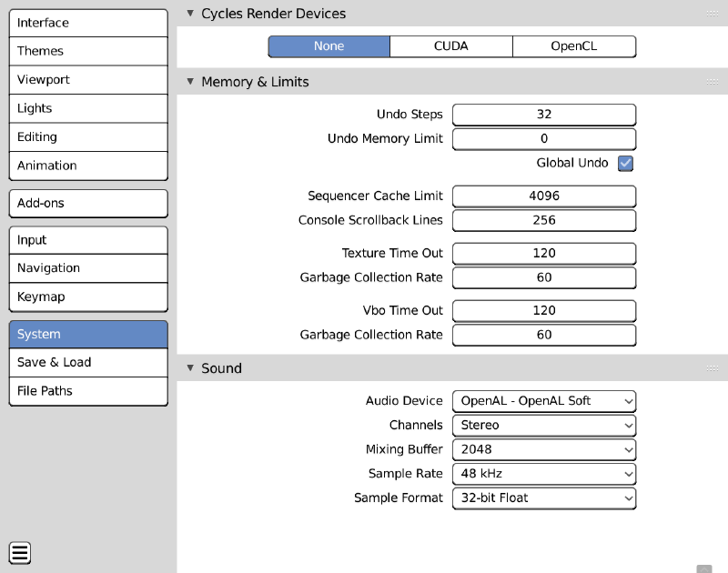Switch to the Add-ons tab
728x573 pixels.
pos(88,203)
